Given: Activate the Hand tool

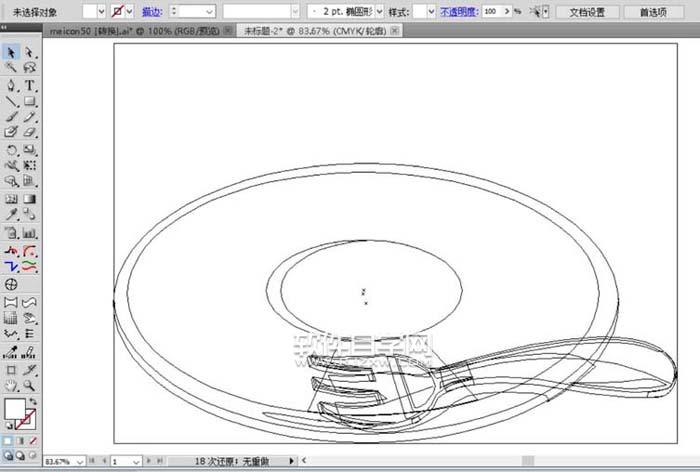Looking at the screenshot, I should pos(11,385).
